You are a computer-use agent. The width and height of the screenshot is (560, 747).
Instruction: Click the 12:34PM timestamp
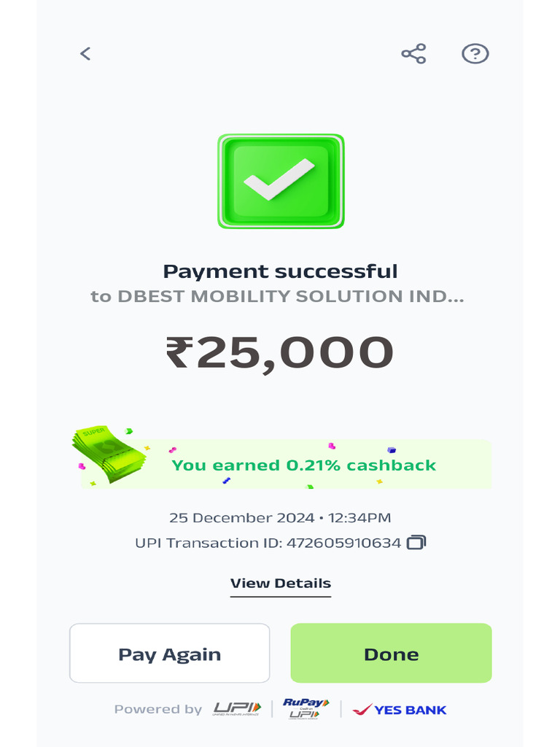click(359, 518)
